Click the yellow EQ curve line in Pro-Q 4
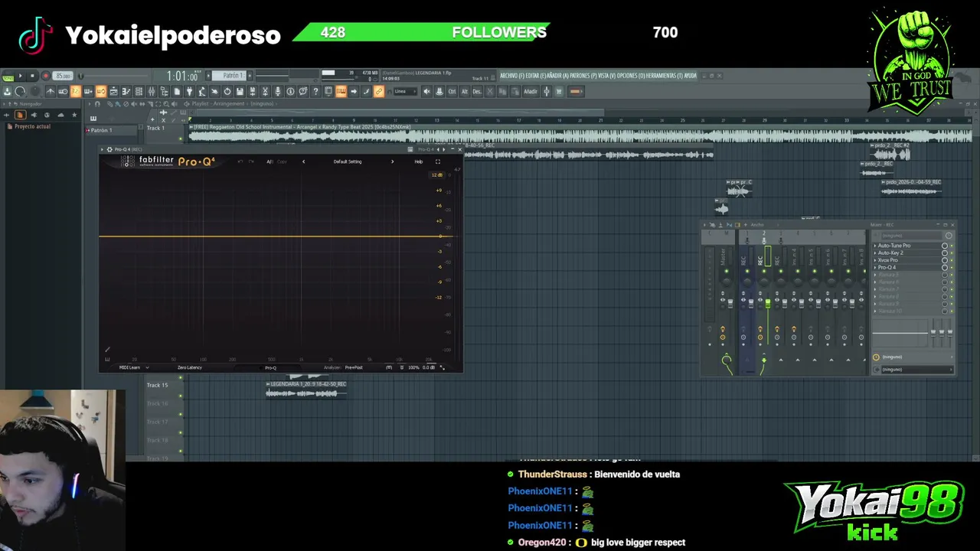 (x=276, y=236)
